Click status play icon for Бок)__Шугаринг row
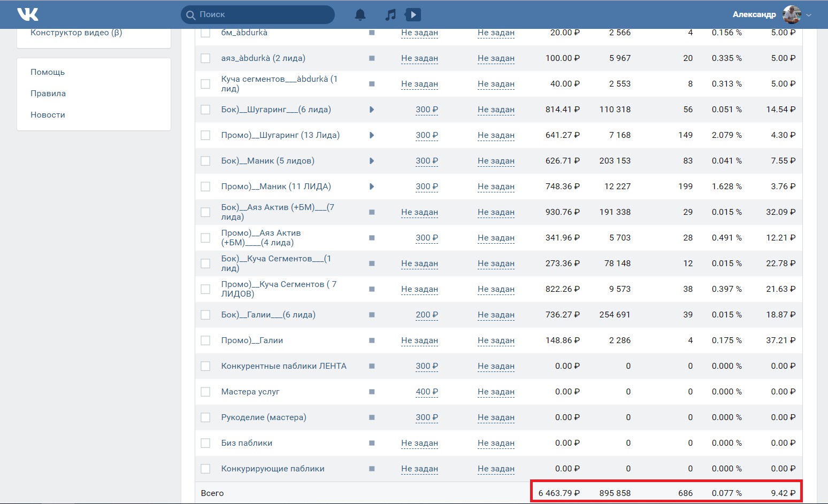The image size is (828, 504). (372, 110)
